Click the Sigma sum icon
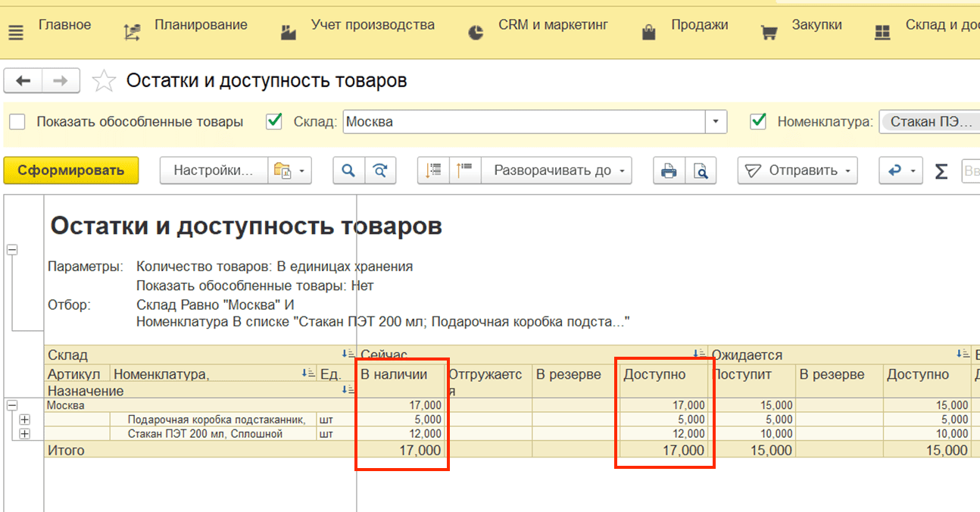 [x=941, y=171]
